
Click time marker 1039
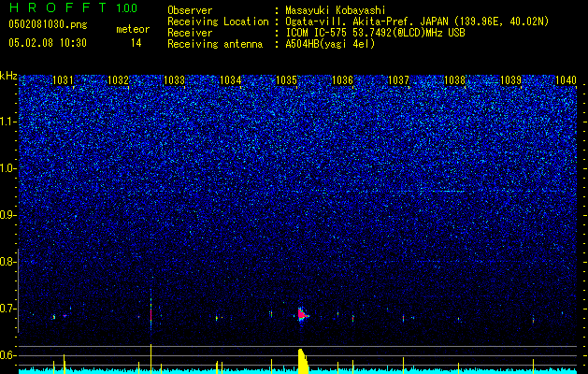(x=510, y=80)
